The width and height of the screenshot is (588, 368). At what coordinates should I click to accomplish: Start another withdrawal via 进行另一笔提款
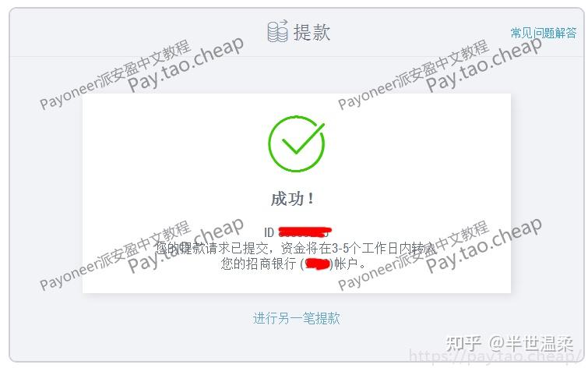click(x=296, y=318)
